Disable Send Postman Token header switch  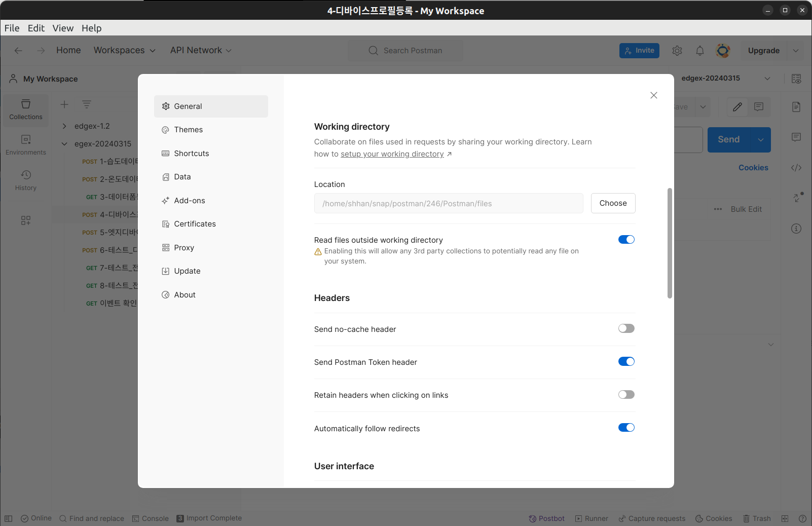tap(626, 361)
